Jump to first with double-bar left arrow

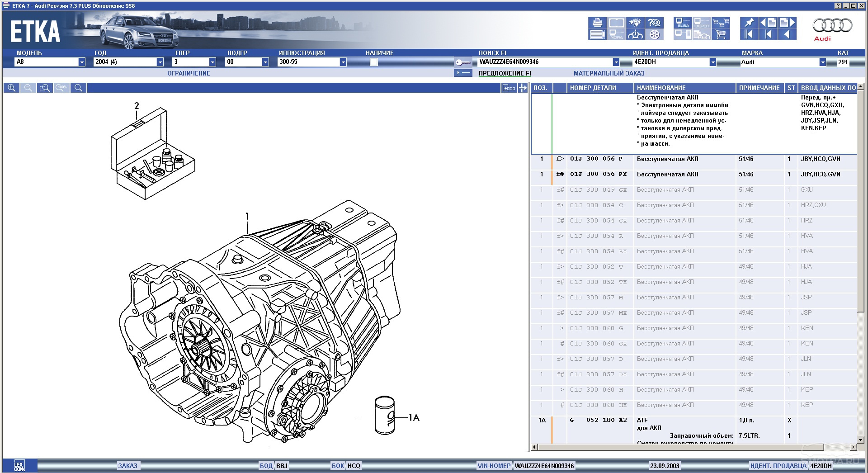click(x=749, y=34)
